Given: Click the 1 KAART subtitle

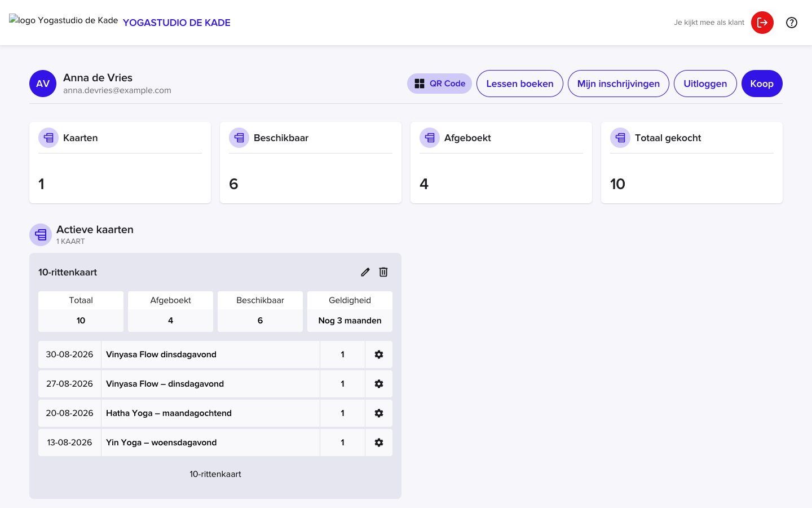Looking at the screenshot, I should (x=70, y=241).
